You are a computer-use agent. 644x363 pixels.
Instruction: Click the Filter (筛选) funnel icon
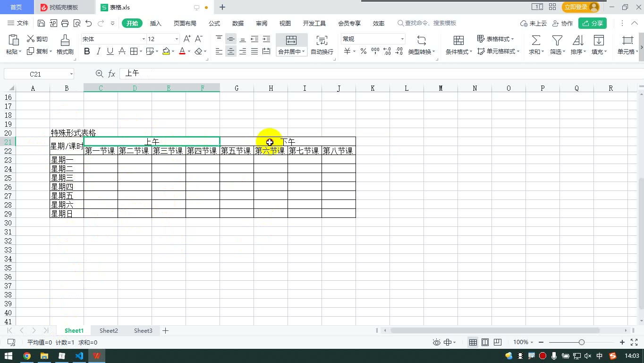coord(557,40)
